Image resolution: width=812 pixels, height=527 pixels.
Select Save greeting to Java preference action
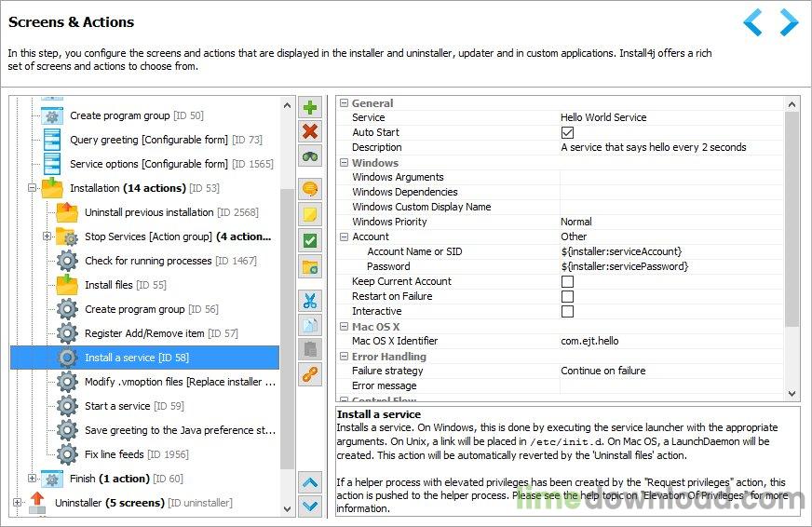coord(180,430)
